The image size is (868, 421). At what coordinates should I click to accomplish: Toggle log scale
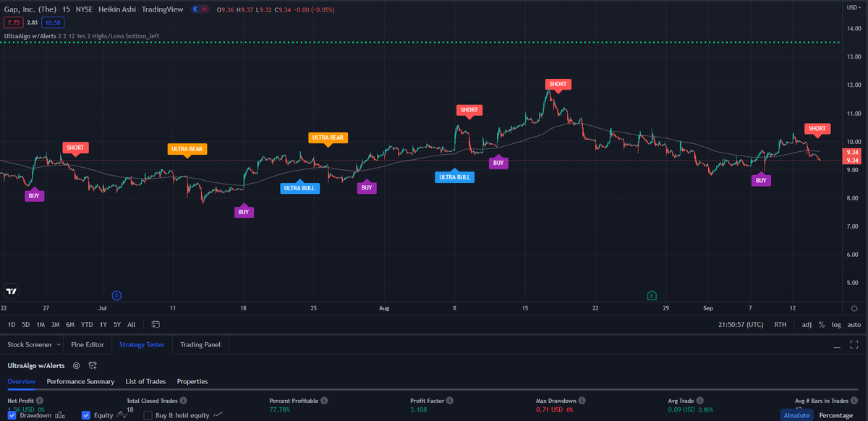point(837,325)
